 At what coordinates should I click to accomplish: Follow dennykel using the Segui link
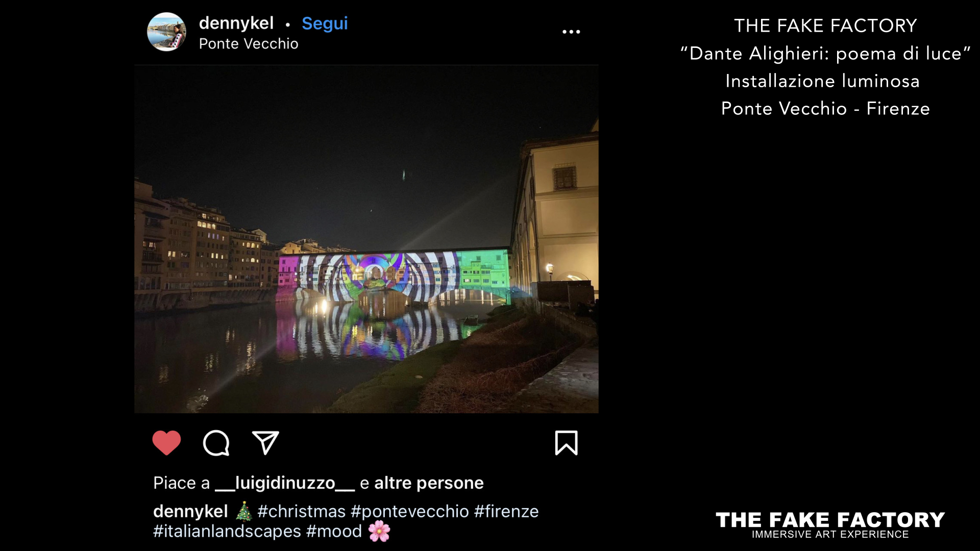pyautogui.click(x=325, y=23)
